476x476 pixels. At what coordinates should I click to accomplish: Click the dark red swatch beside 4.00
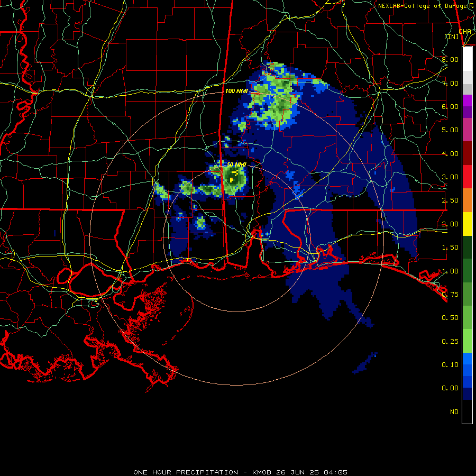tap(467, 153)
